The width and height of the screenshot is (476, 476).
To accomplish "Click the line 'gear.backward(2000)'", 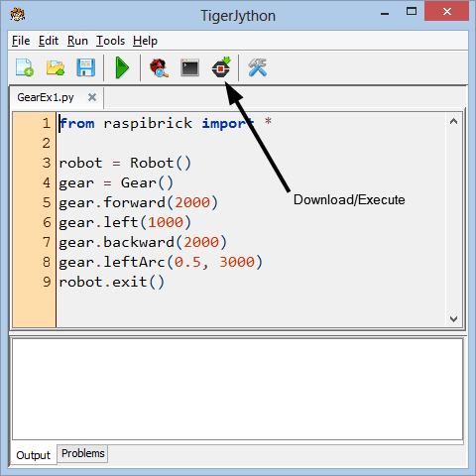I will pos(143,242).
